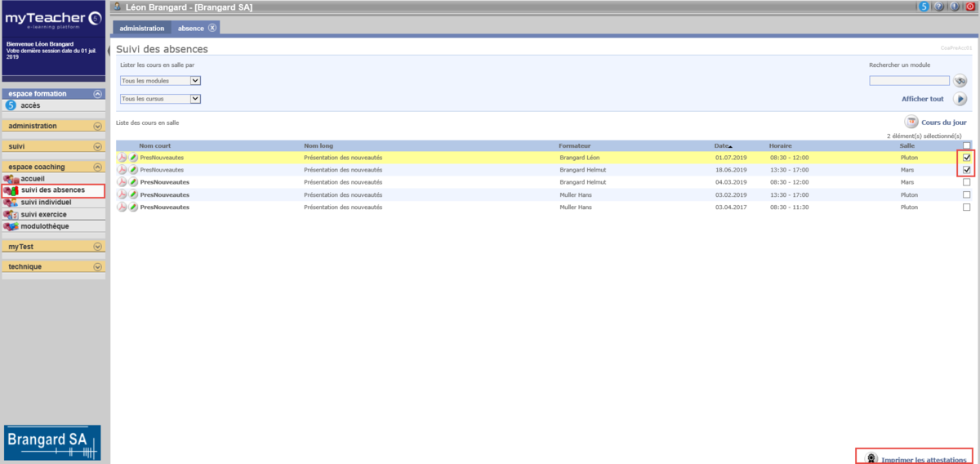
Task: Click edit pencil icon for 18.06.2019 course
Action: click(x=133, y=170)
